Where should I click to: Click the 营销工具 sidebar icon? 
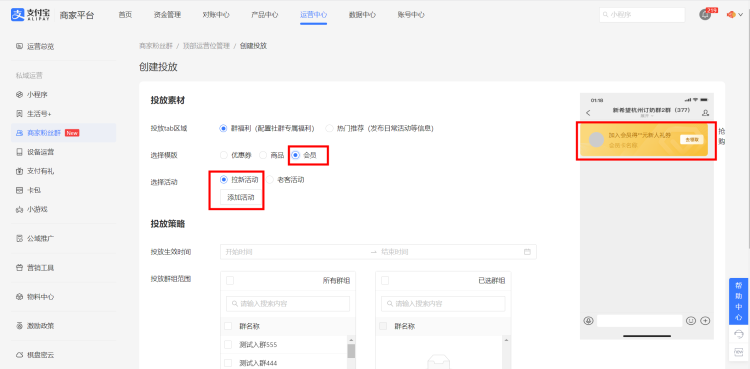pos(19,268)
